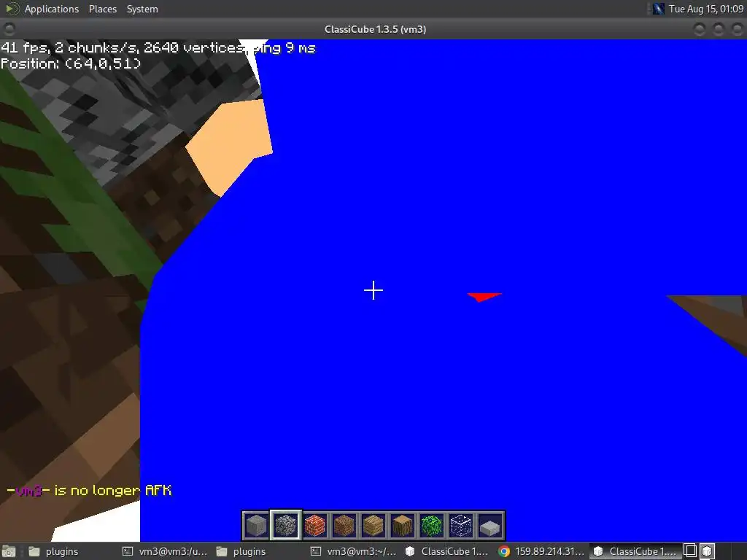This screenshot has width=747, height=560.
Task: Select the red brick block in hotbar
Action: tap(314, 526)
